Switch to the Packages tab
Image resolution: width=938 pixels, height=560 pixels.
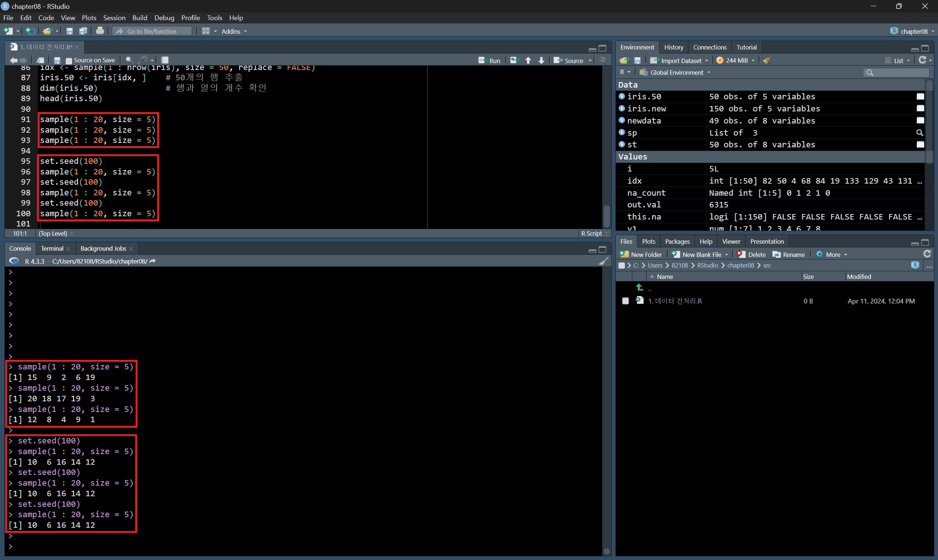point(677,242)
